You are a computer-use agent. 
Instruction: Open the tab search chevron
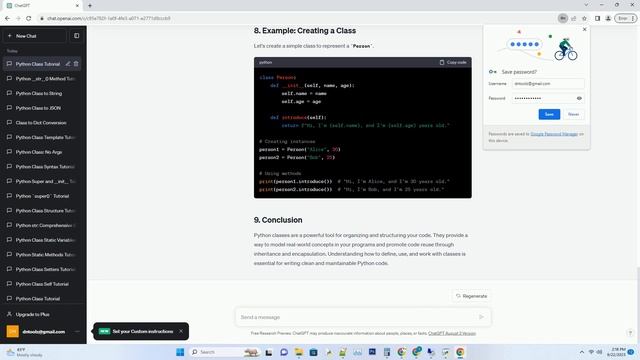click(586, 5)
